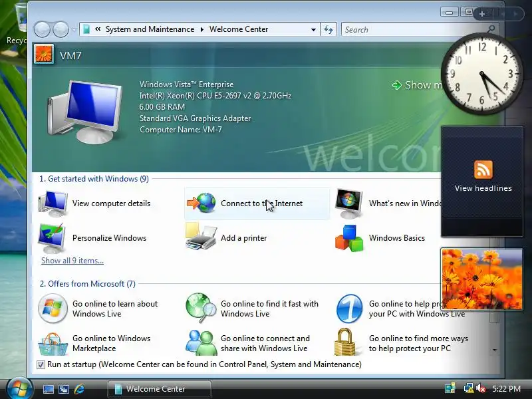
Task: Click the Connect to the Internet globe icon
Action: pos(201,203)
